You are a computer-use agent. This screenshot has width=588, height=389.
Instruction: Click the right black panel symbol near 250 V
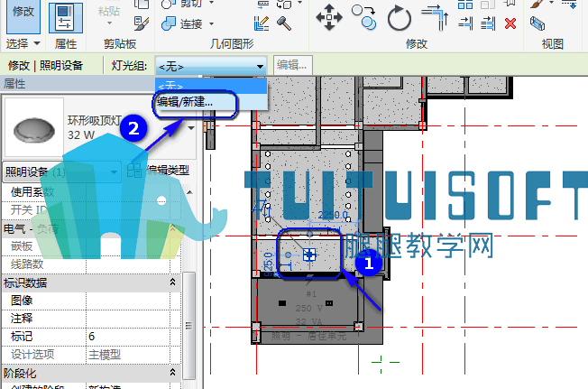click(329, 303)
